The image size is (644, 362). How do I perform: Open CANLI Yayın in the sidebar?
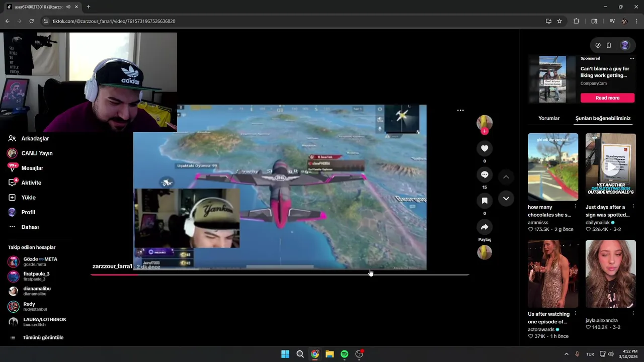pyautogui.click(x=30, y=153)
